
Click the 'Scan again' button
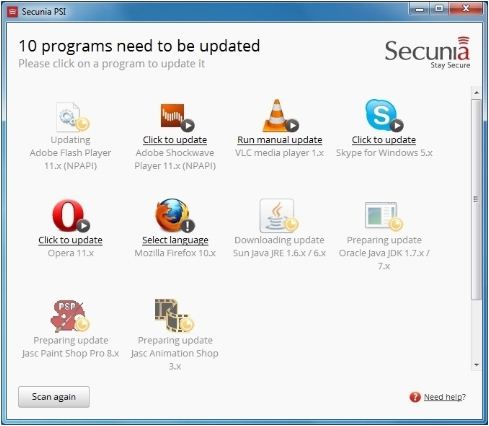pyautogui.click(x=54, y=397)
